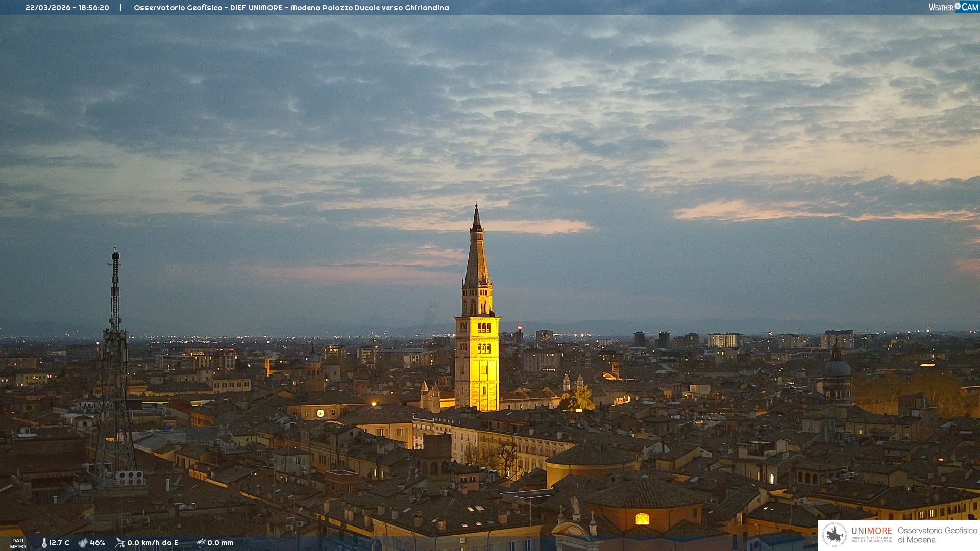Click the 12.7 C temperature reading
The image size is (980, 551).
click(x=59, y=543)
